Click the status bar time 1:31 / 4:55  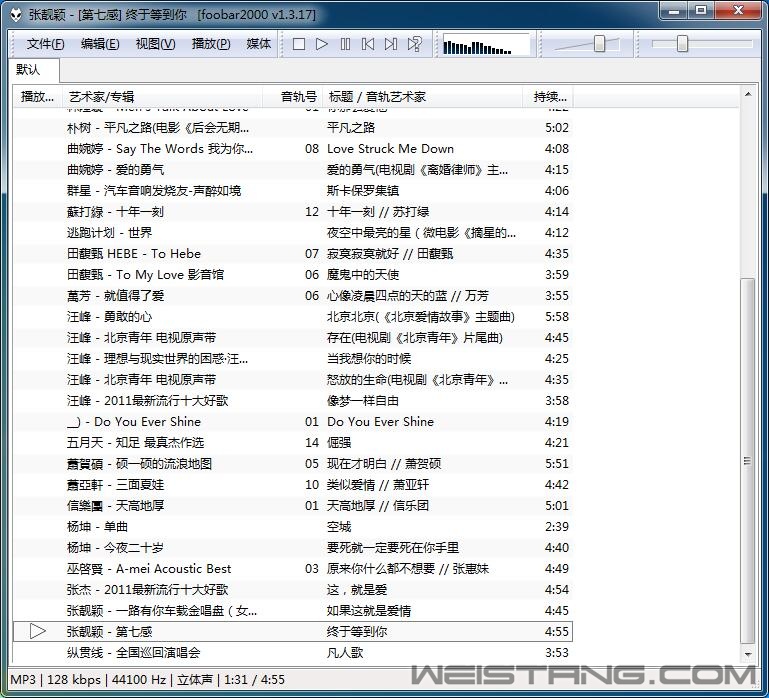pyautogui.click(x=254, y=680)
